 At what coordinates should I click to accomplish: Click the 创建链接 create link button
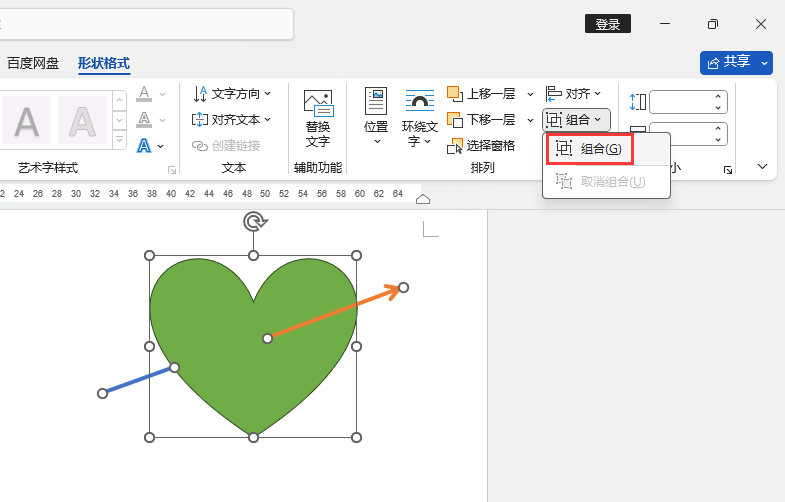226,146
